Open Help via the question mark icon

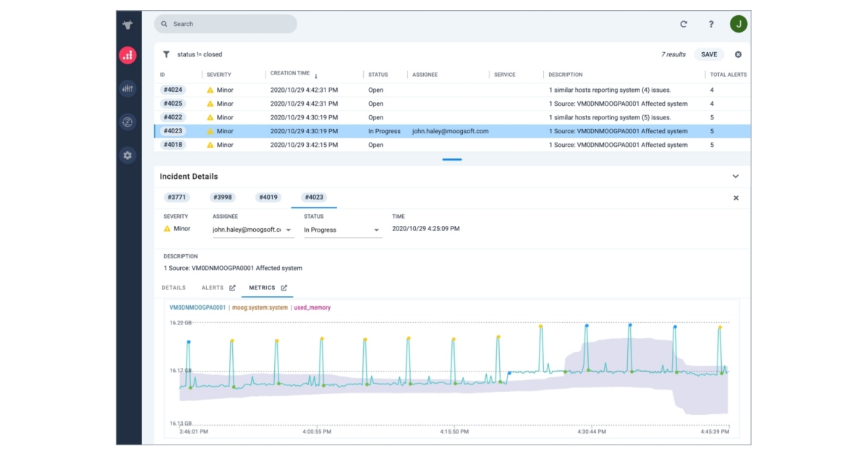pyautogui.click(x=711, y=24)
